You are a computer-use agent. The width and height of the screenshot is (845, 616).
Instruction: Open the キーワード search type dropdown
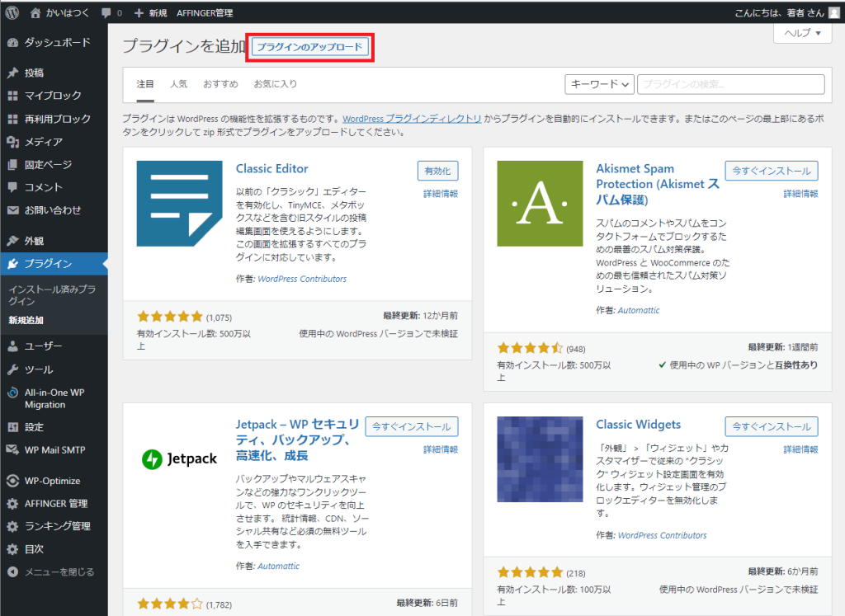599,84
